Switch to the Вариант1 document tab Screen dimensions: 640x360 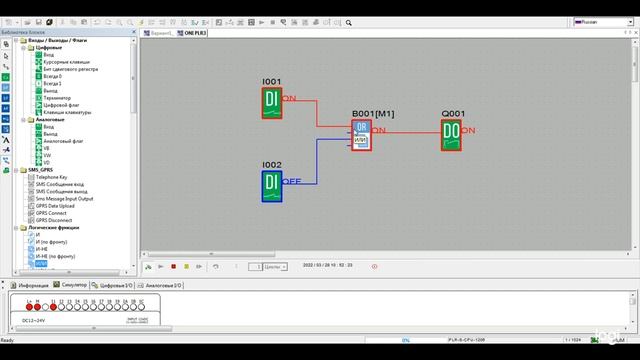tap(158, 33)
